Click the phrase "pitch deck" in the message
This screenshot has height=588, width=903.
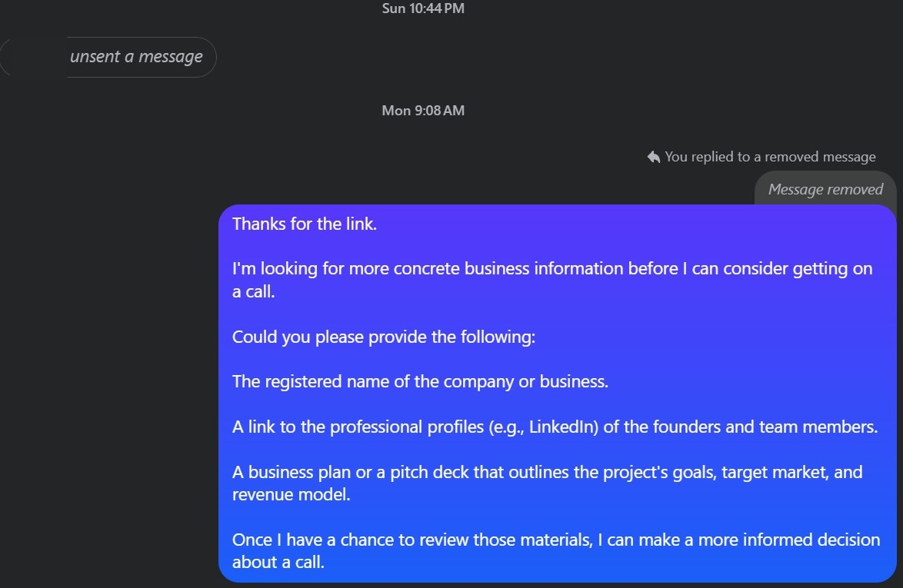(429, 472)
